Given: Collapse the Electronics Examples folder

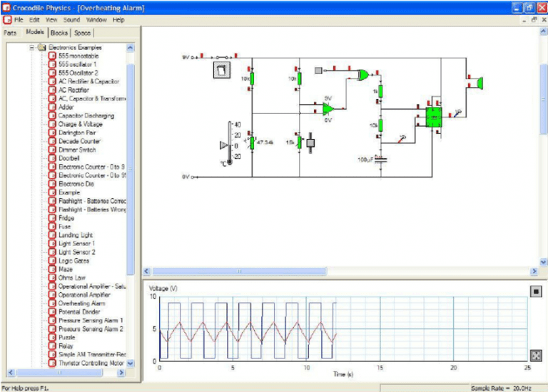Looking at the screenshot, I should point(32,47).
